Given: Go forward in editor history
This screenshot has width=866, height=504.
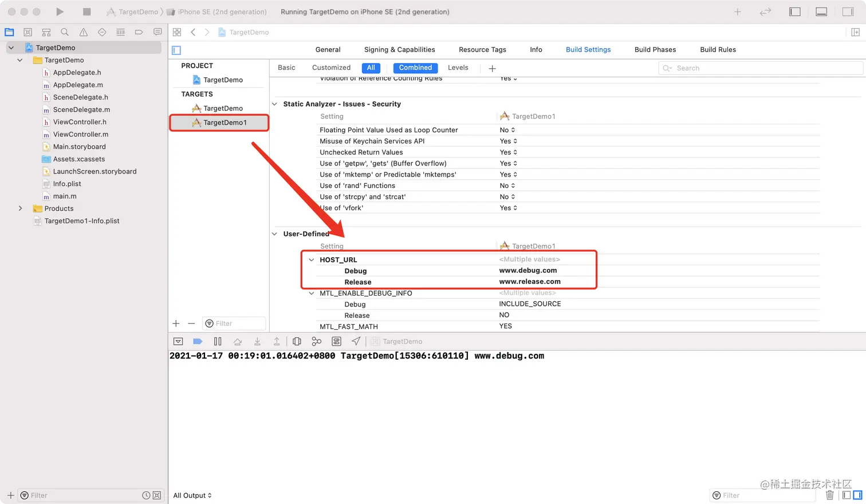Looking at the screenshot, I should point(207,32).
